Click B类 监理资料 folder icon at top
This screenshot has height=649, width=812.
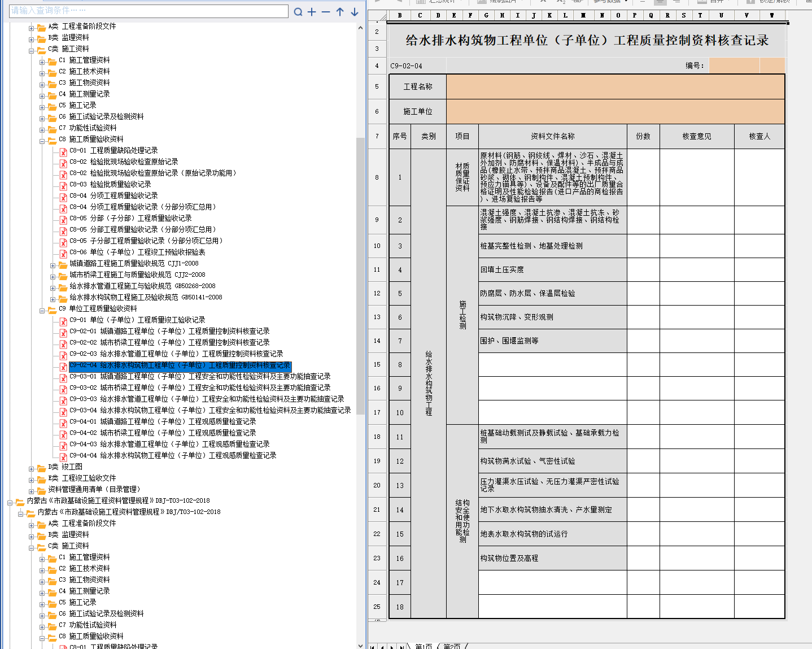42,38
